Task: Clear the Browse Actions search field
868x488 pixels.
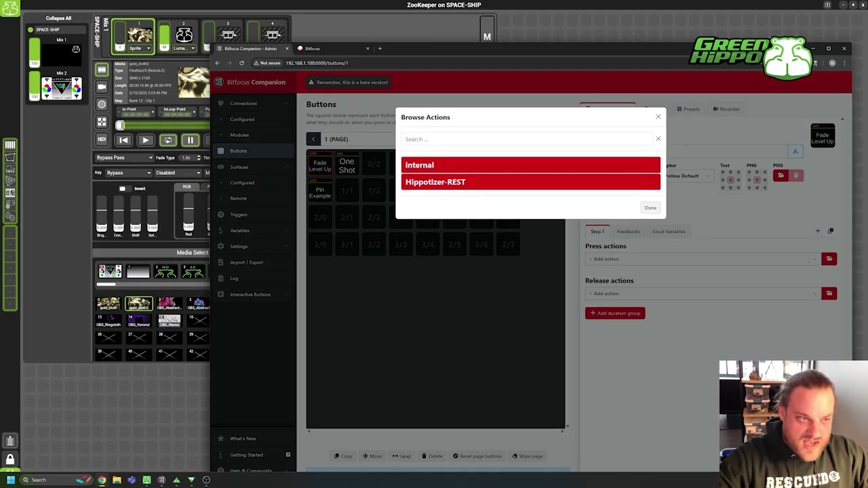Action: (658, 139)
